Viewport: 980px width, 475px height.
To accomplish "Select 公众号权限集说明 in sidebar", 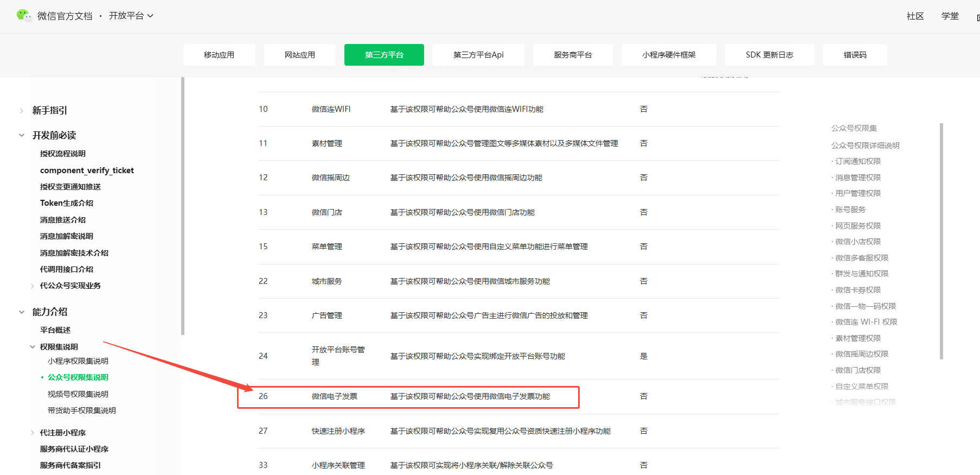I will (x=78, y=377).
